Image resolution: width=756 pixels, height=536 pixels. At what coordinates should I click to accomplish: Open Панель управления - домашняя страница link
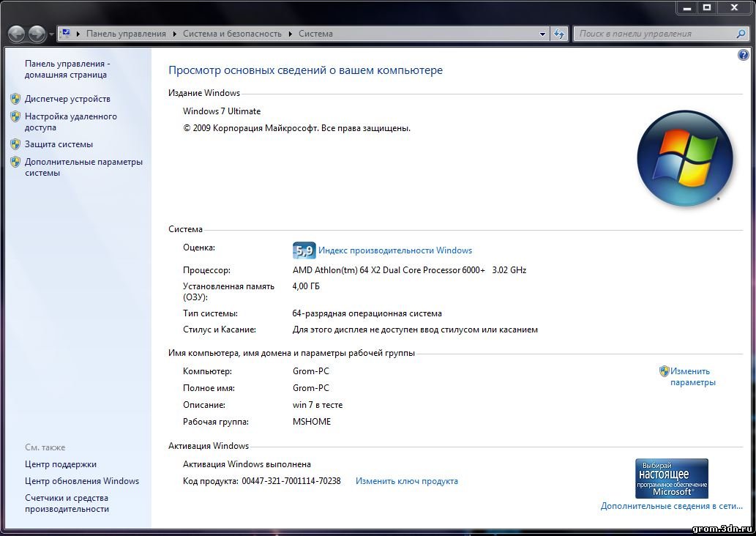(x=67, y=69)
